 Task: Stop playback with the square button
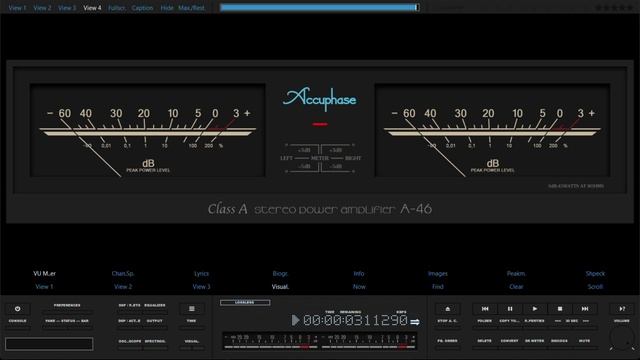[560, 309]
